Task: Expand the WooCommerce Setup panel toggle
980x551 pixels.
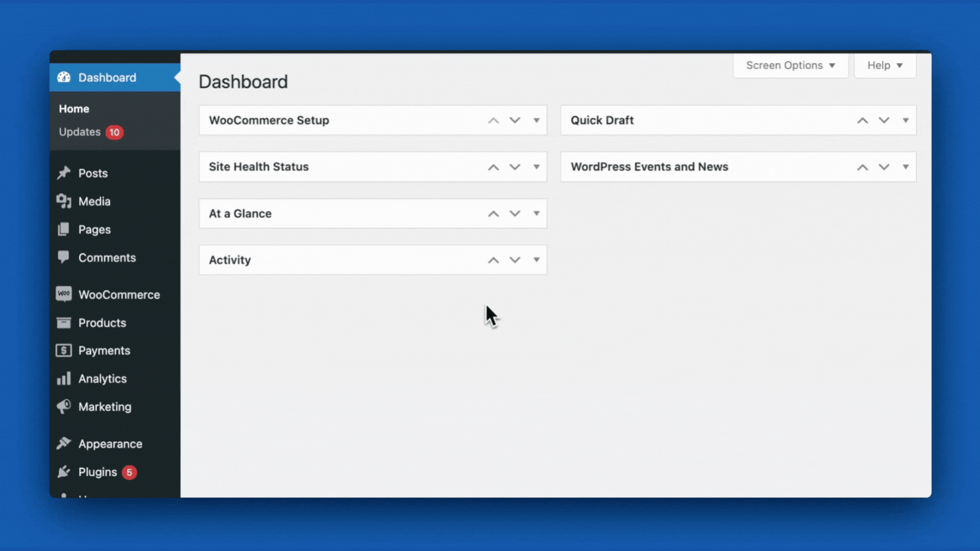Action: click(x=536, y=120)
